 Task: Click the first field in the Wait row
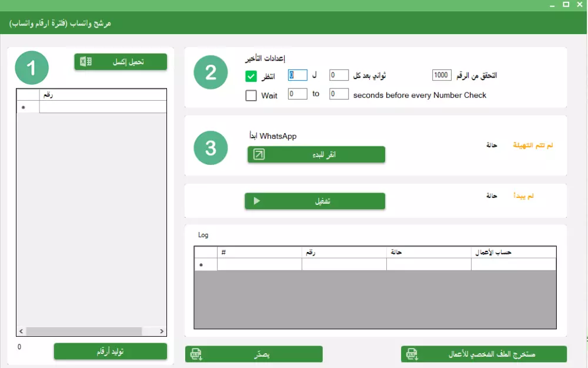tap(298, 94)
